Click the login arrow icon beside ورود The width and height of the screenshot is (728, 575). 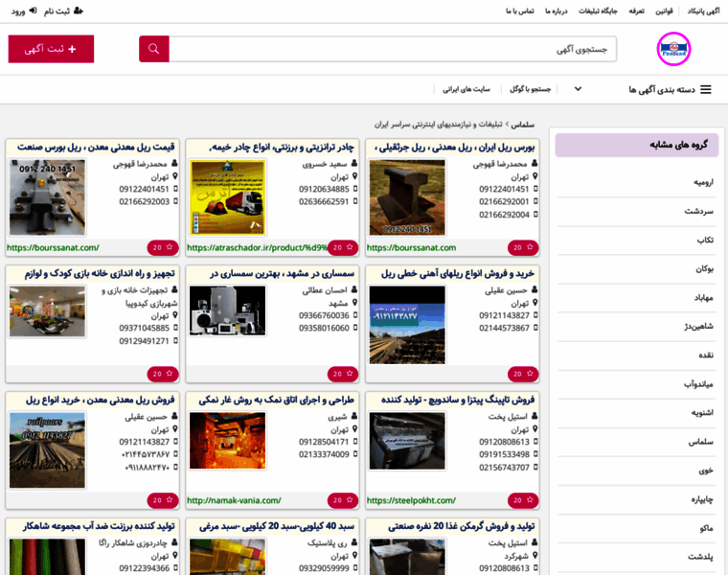34,11
